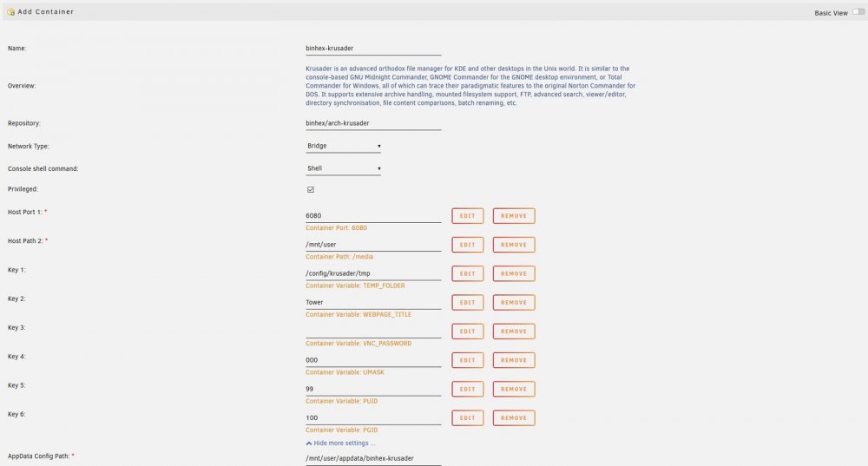Remove the Key 4 UMASK variable
This screenshot has height=466, width=868.
pyautogui.click(x=514, y=360)
